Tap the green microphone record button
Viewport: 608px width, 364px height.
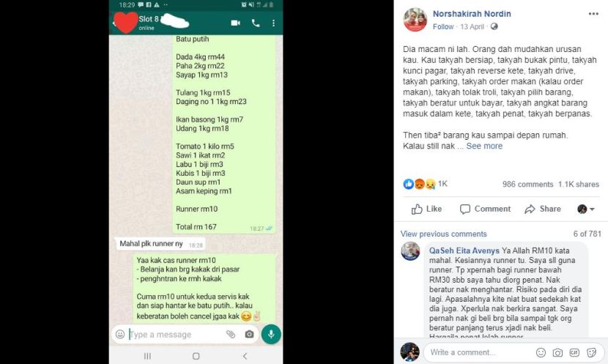click(271, 334)
